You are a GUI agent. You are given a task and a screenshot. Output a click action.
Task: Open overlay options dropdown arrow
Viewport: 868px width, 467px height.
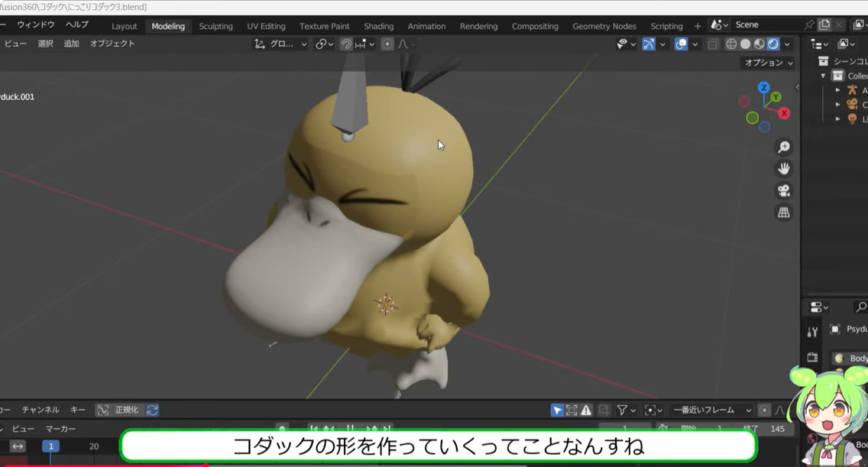695,44
